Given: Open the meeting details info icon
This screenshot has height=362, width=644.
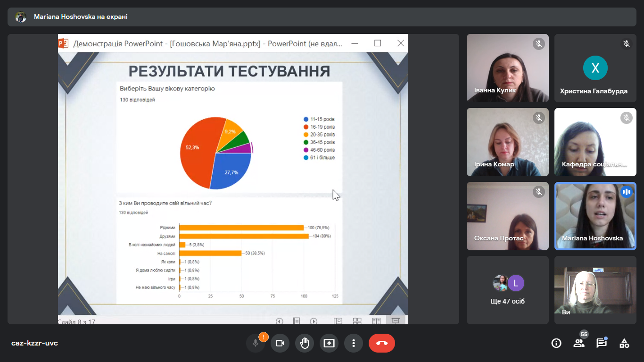Looking at the screenshot, I should coord(556,343).
